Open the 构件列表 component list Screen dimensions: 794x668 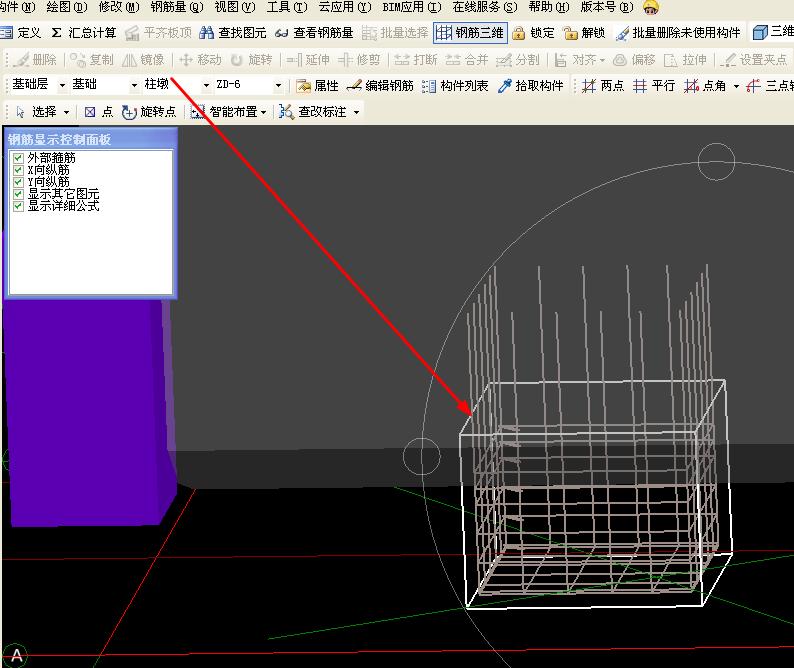click(x=455, y=86)
